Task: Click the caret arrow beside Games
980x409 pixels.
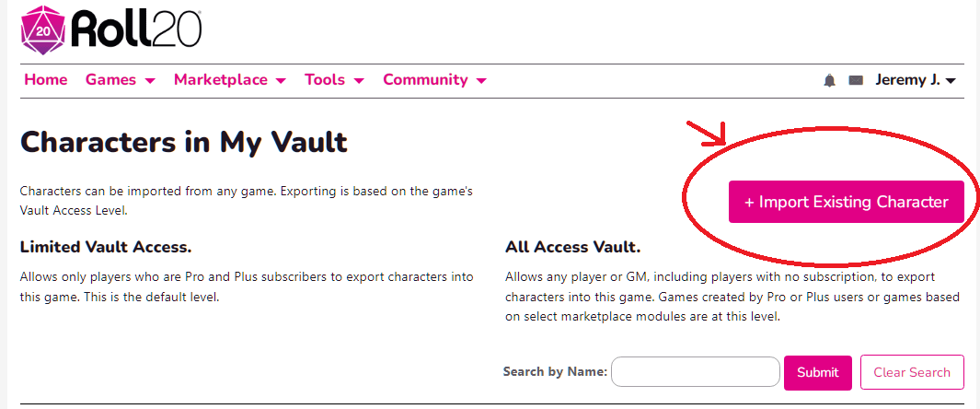Action: 150,81
